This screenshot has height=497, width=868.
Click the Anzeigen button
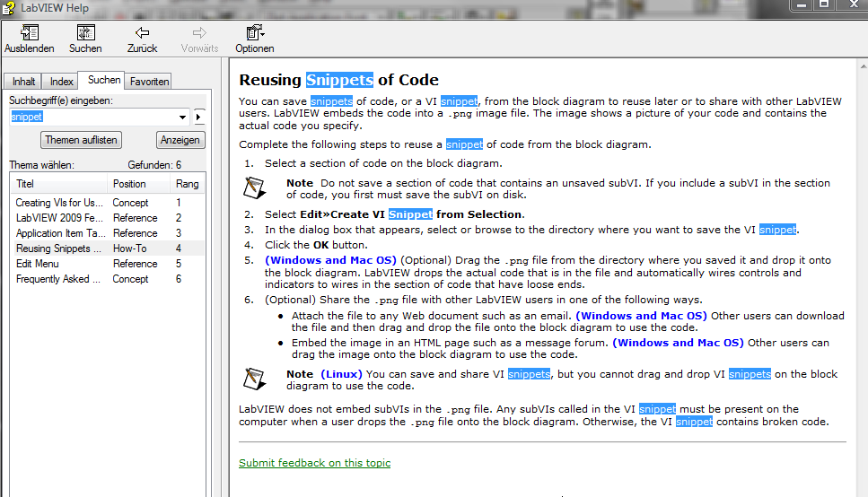[180, 140]
